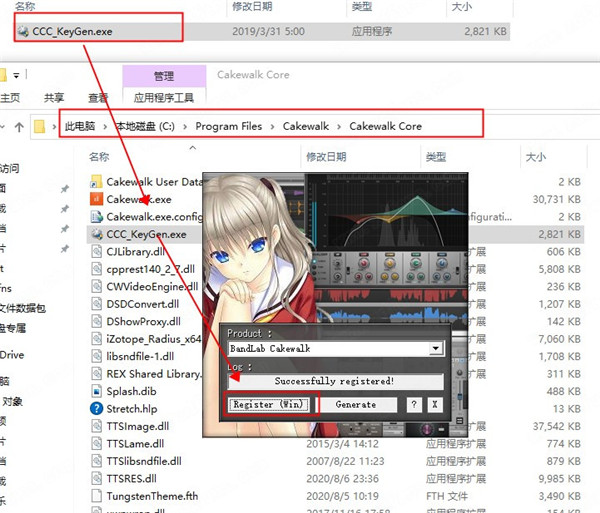The image size is (600, 513).
Task: Click the cpprest140_2_7.dll file icon
Action: 96,269
